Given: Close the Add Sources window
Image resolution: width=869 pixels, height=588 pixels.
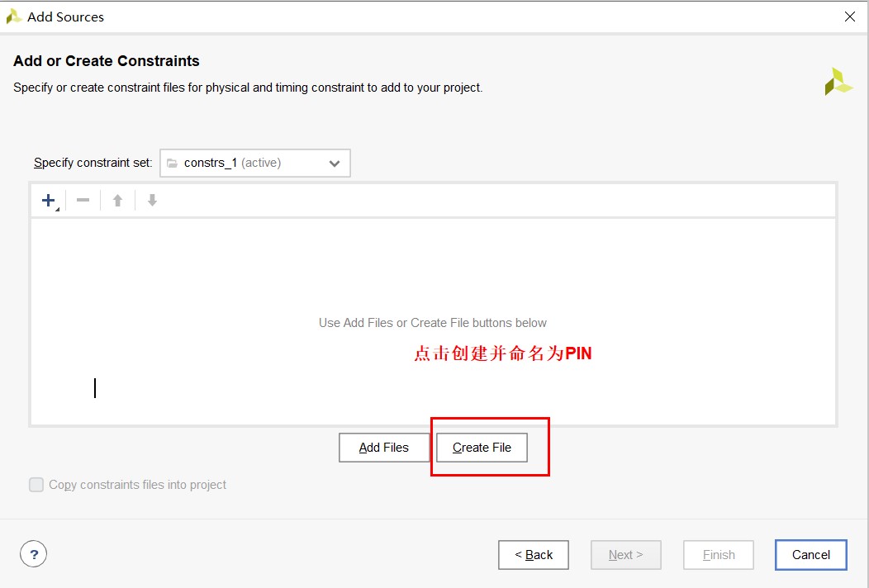Looking at the screenshot, I should point(849,17).
